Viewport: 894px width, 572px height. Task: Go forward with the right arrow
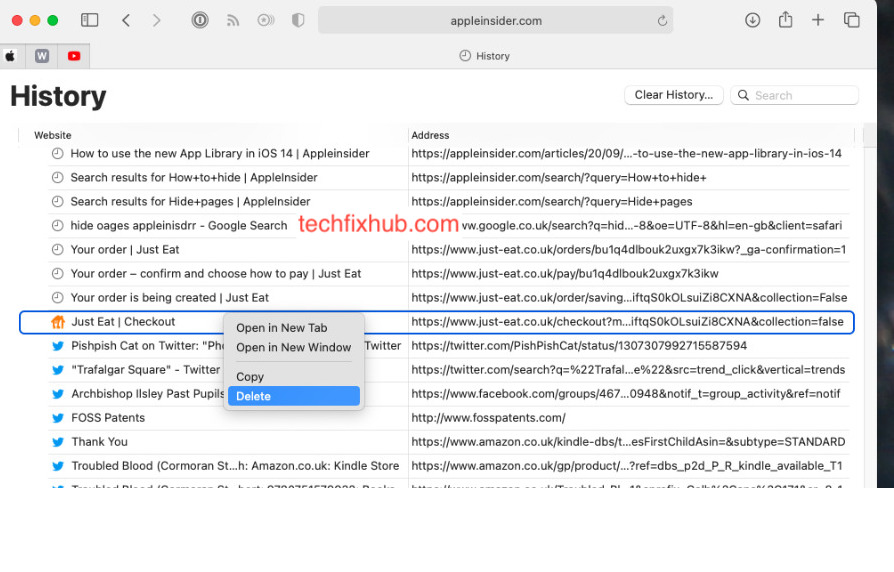tap(156, 21)
